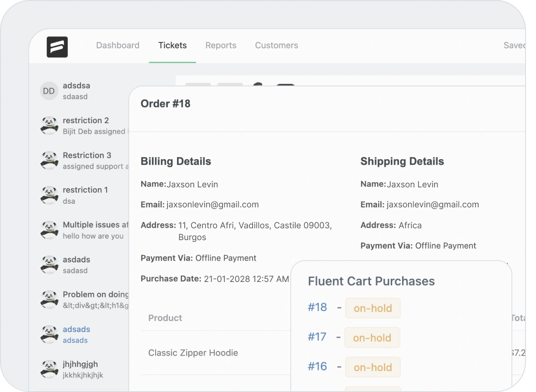Click panda avatar beside jhjhhgjgh ticket
This screenshot has height=392, width=536.
[x=49, y=369]
